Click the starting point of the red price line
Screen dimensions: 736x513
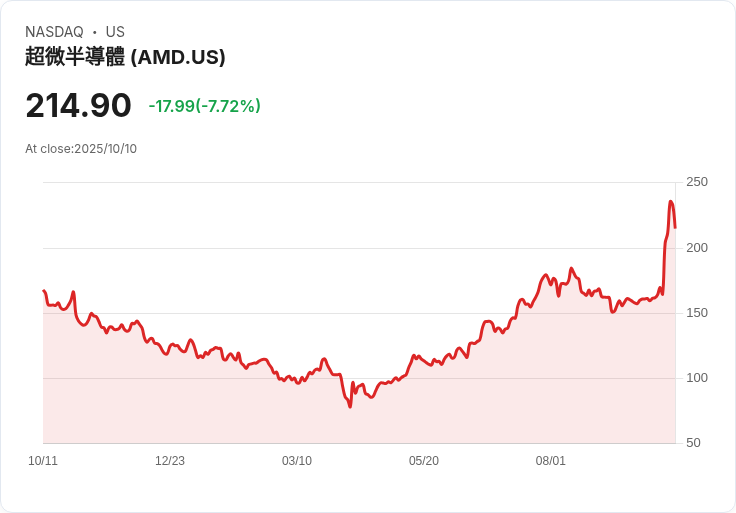[x=44, y=291]
